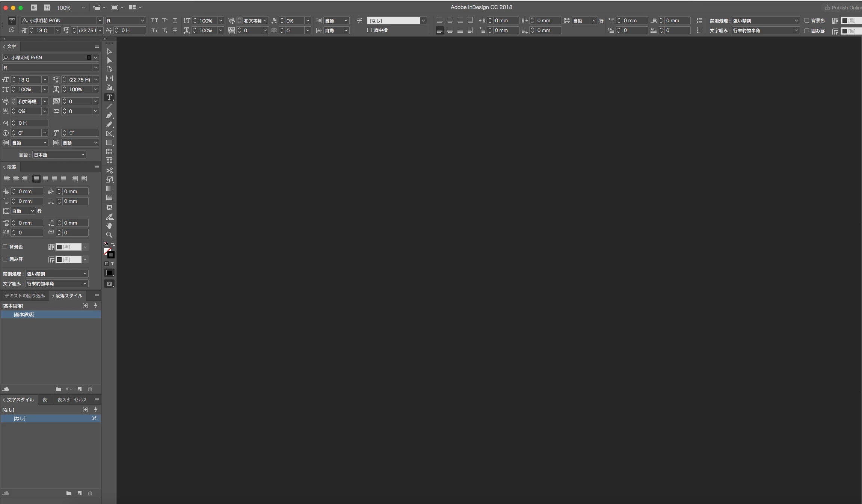
Task: Switch to the テキストの回り込み tab
Action: 25,296
